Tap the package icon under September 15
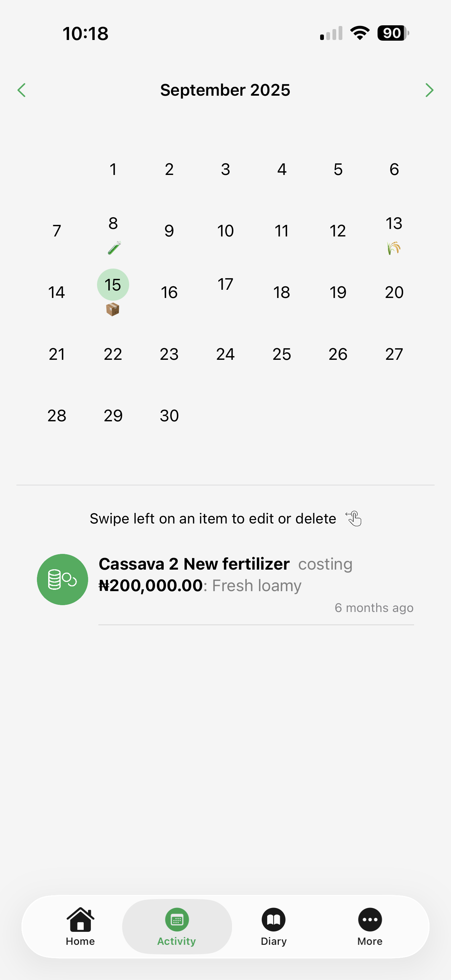The width and height of the screenshot is (451, 980). (x=112, y=309)
